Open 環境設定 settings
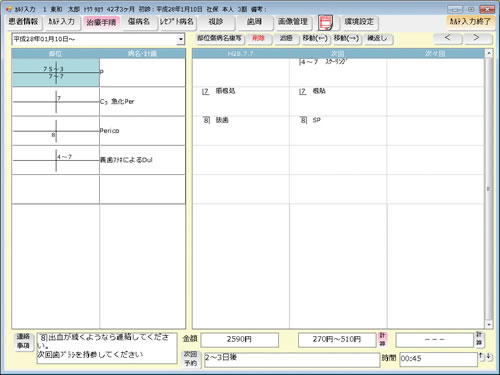The image size is (500, 375). coord(359,22)
